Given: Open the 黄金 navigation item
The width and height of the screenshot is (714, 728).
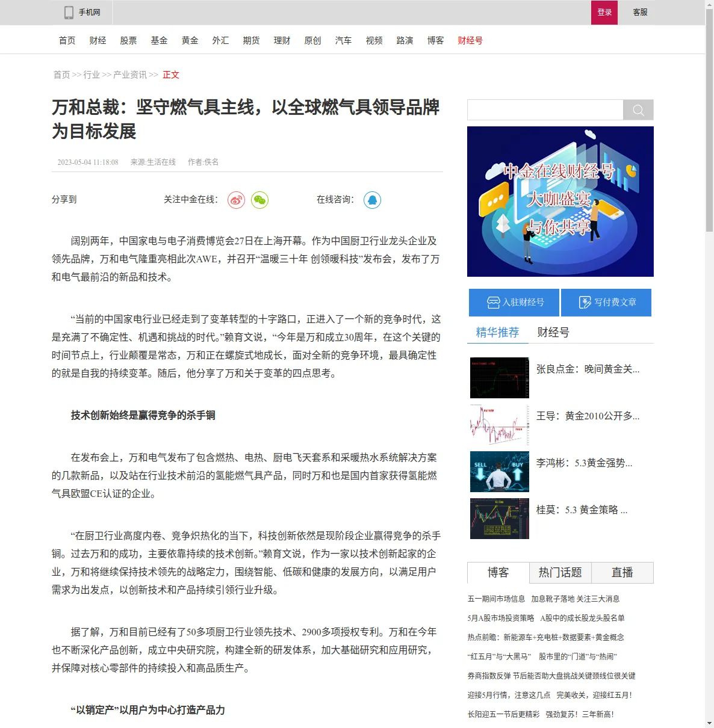Looking at the screenshot, I should tap(190, 40).
